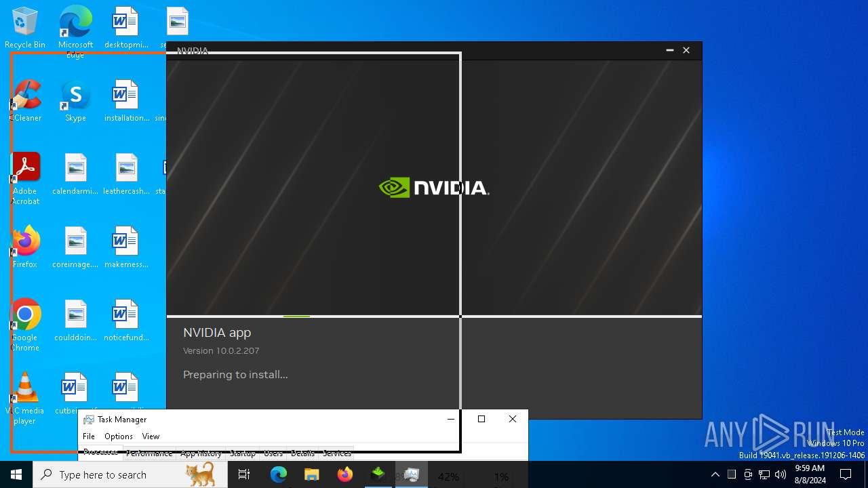Open the View menu in Task Manager

click(x=151, y=436)
